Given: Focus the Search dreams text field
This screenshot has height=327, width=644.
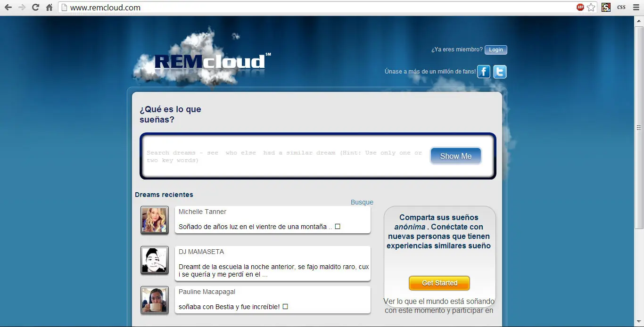Looking at the screenshot, I should click(285, 156).
